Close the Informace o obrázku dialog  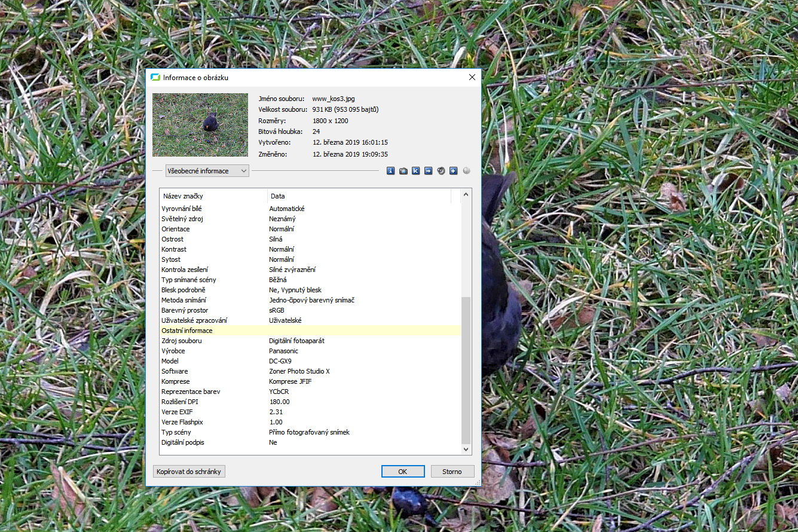click(472, 78)
